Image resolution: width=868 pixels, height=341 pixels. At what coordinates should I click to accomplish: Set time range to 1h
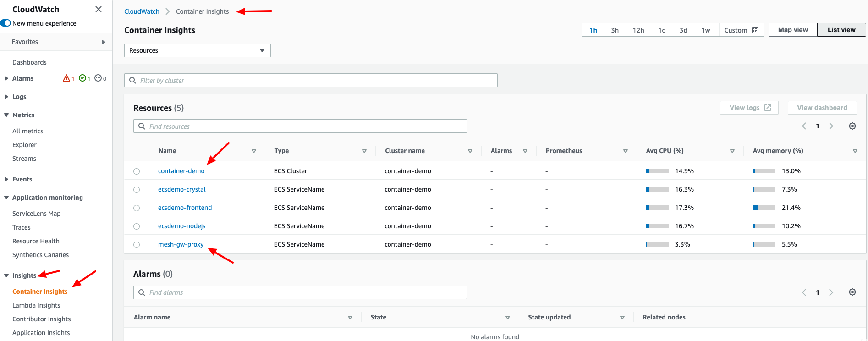click(593, 30)
